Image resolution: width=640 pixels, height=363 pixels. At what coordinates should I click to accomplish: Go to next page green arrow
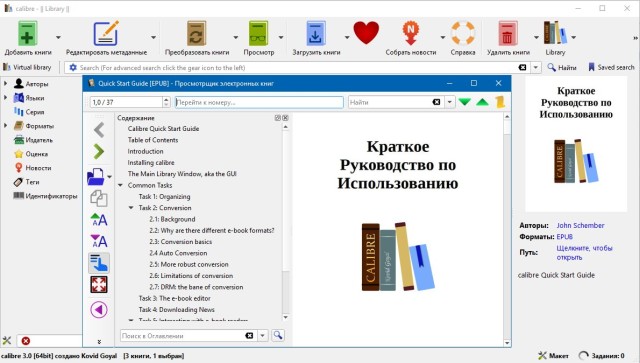click(x=99, y=151)
